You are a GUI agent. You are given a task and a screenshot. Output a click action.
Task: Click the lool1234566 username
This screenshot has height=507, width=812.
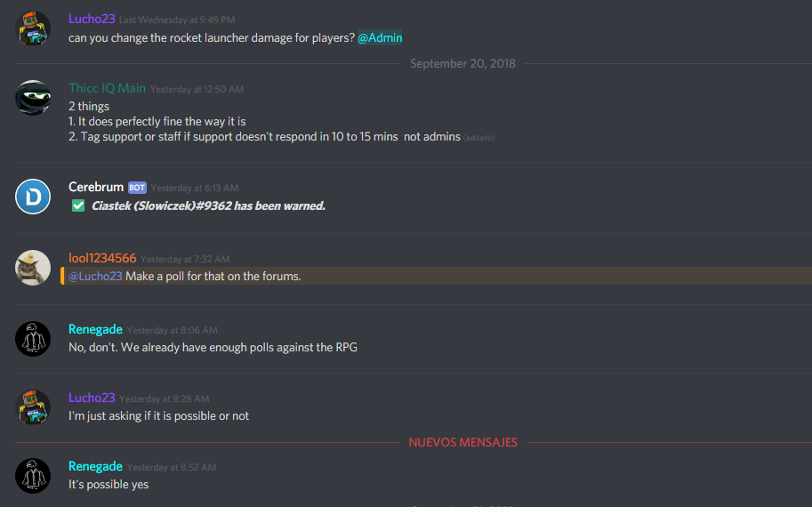102,258
